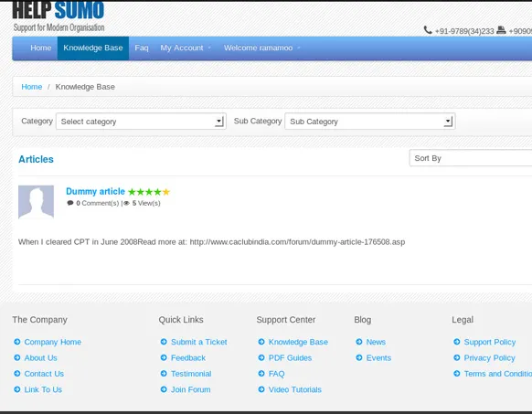Screen dimensions: 532x414
Task: Click the gold fifth rating star
Action: [x=166, y=192]
